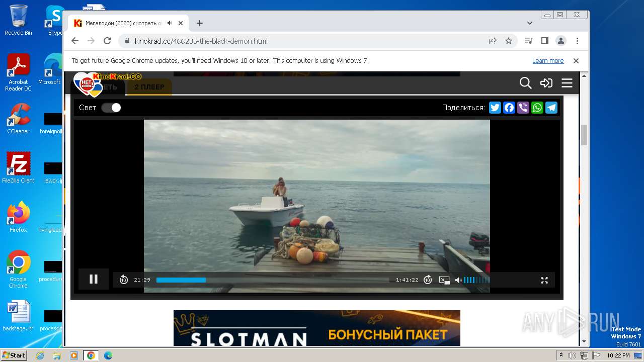Viewport: 644px width, 362px height.
Task: Share via WhatsApp
Action: coord(537,108)
